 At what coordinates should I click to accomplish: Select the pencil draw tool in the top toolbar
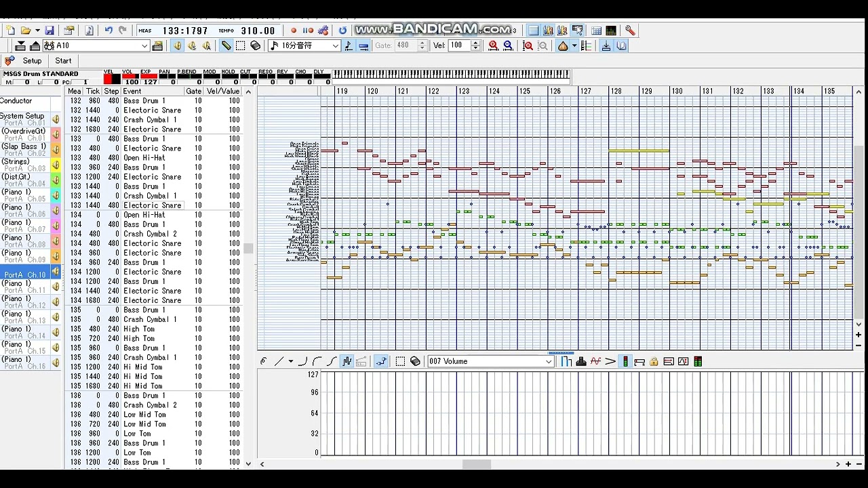(226, 45)
